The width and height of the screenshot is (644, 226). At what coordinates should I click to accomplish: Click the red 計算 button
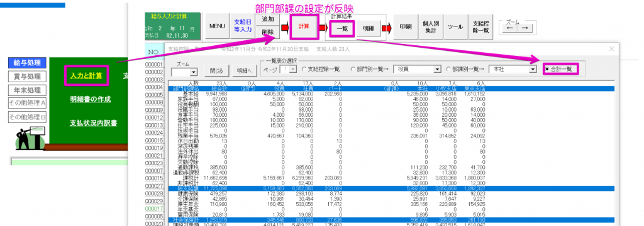point(304,26)
